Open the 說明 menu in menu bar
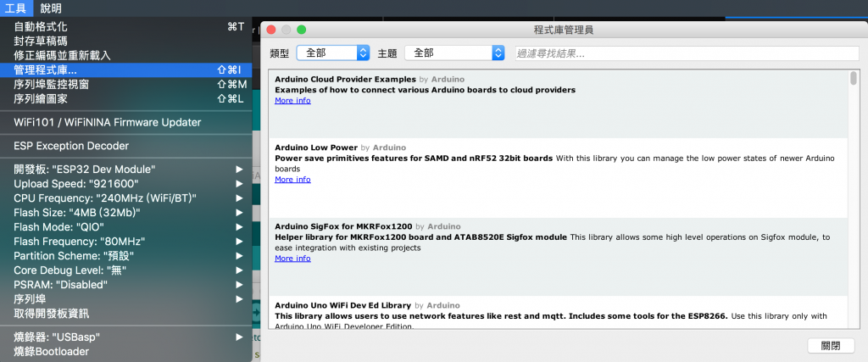 coord(51,8)
